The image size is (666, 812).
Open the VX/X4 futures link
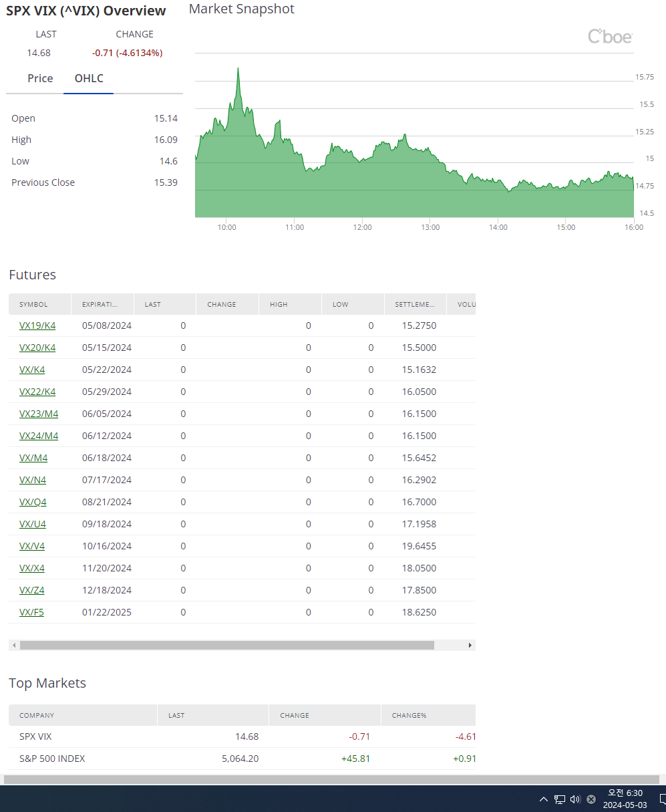[32, 568]
